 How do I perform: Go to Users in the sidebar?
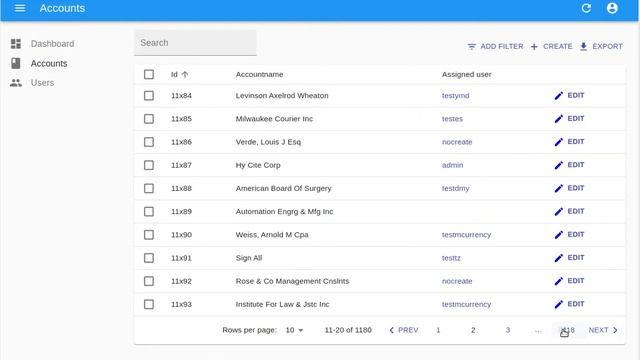pos(42,83)
